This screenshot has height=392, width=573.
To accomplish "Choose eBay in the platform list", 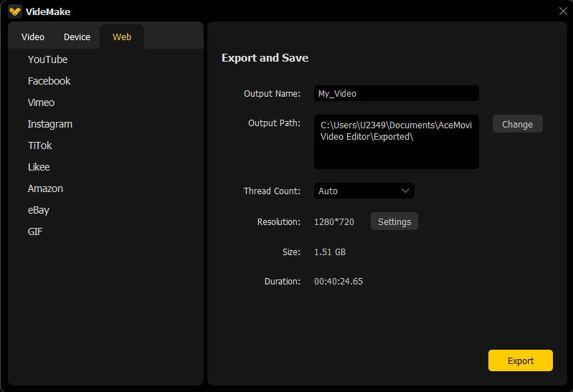I will coord(39,211).
